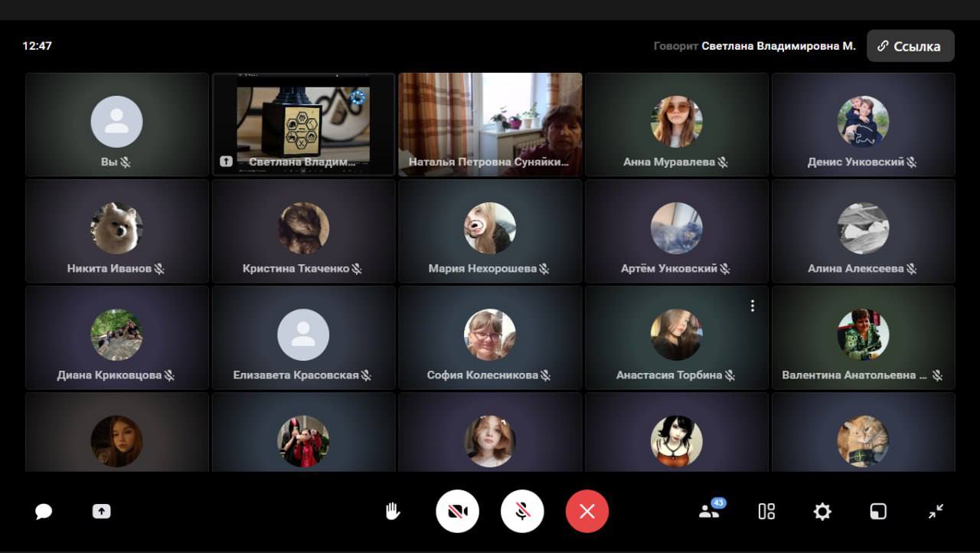Click muted mic icon next to Анастасия Торбина
980x553 pixels.
point(730,375)
